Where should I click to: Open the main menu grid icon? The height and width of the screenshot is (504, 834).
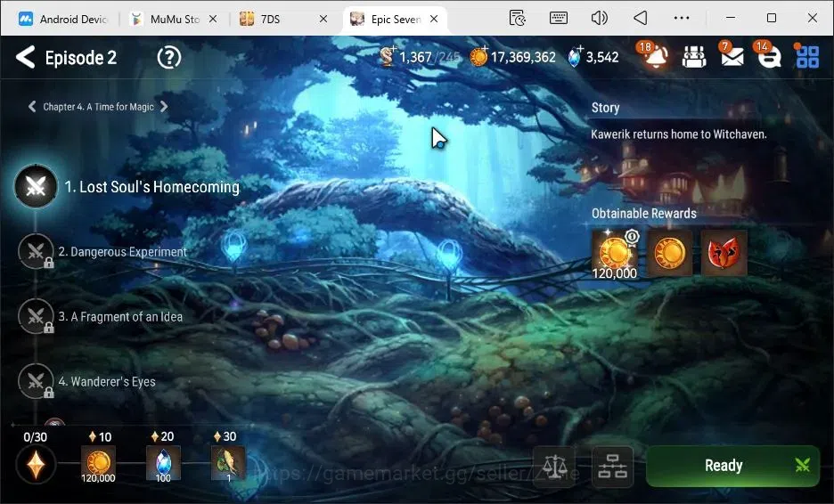(807, 56)
